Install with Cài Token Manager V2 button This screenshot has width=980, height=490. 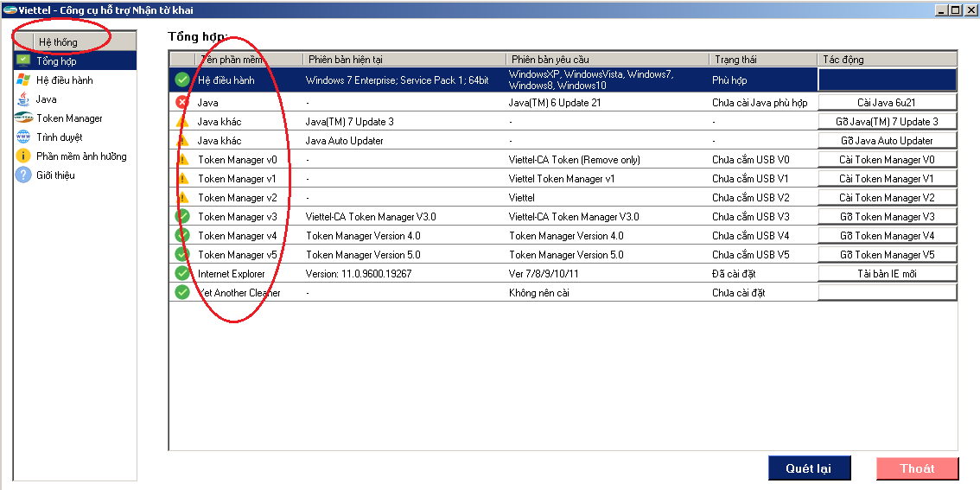tap(887, 198)
